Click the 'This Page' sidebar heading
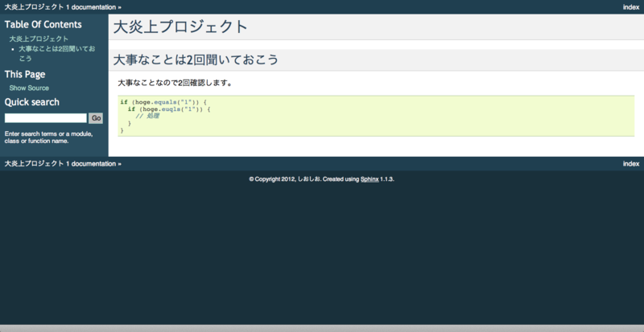 click(x=25, y=74)
